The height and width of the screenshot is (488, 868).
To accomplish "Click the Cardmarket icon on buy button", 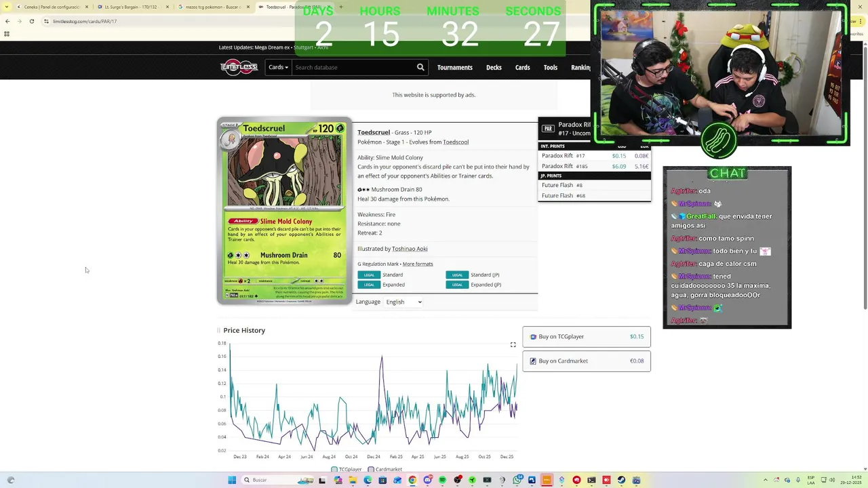I will click(534, 361).
